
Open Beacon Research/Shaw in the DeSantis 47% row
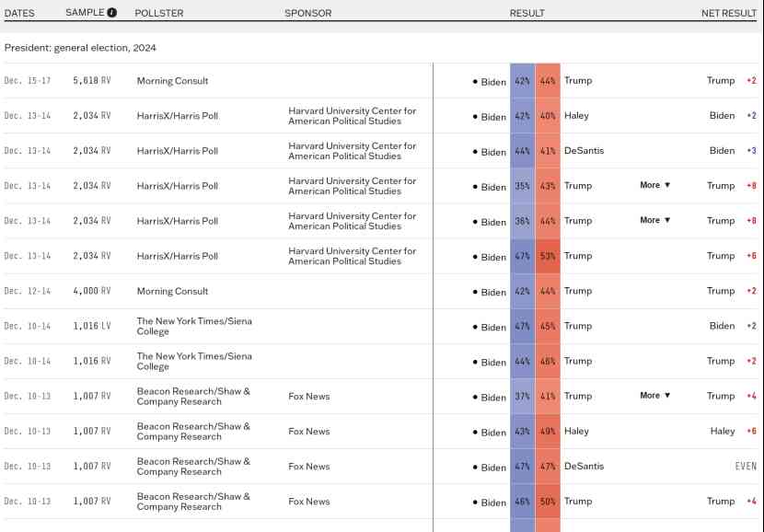tap(193, 467)
